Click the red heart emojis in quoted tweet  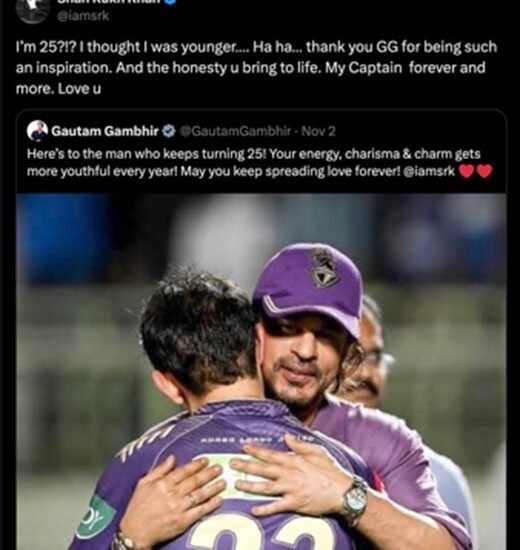coord(475,172)
